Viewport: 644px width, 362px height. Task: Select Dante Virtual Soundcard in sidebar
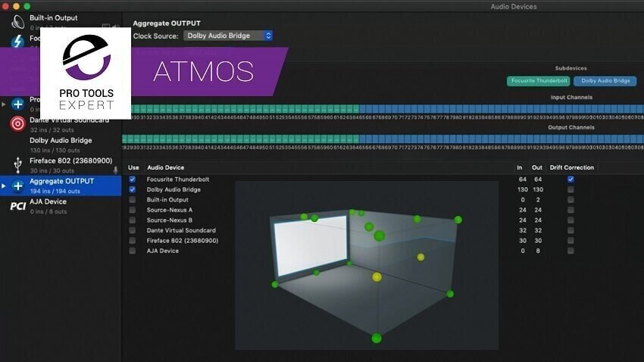pyautogui.click(x=61, y=124)
